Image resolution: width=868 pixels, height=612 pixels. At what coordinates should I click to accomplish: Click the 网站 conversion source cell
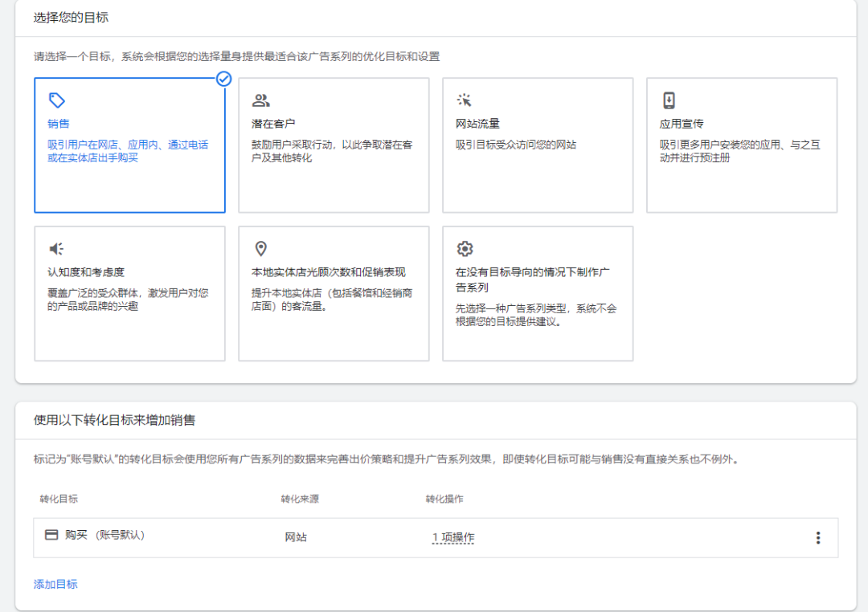(x=296, y=537)
